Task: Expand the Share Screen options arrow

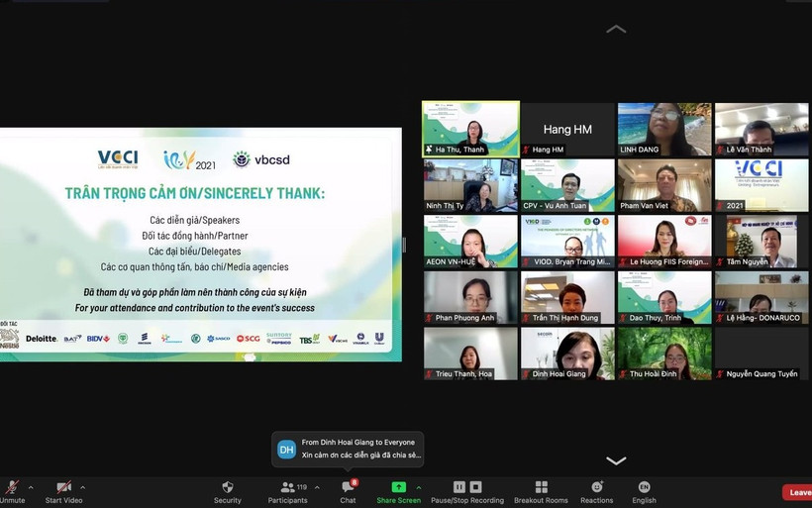Action: pyautogui.click(x=418, y=487)
